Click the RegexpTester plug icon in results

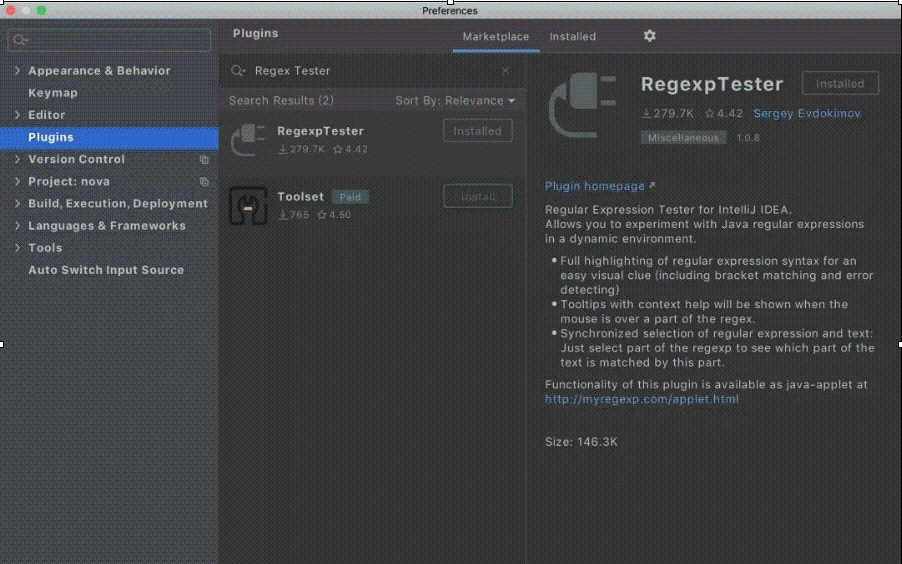[x=247, y=140]
